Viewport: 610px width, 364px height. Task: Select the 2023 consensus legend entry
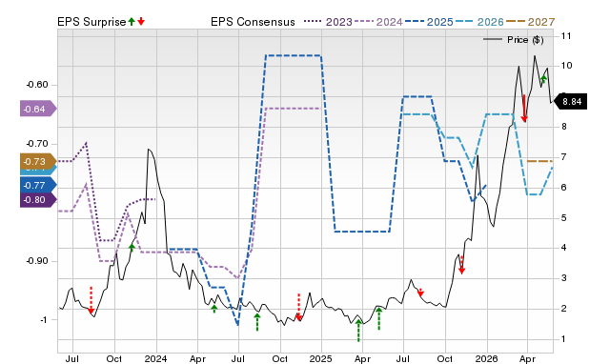328,22
